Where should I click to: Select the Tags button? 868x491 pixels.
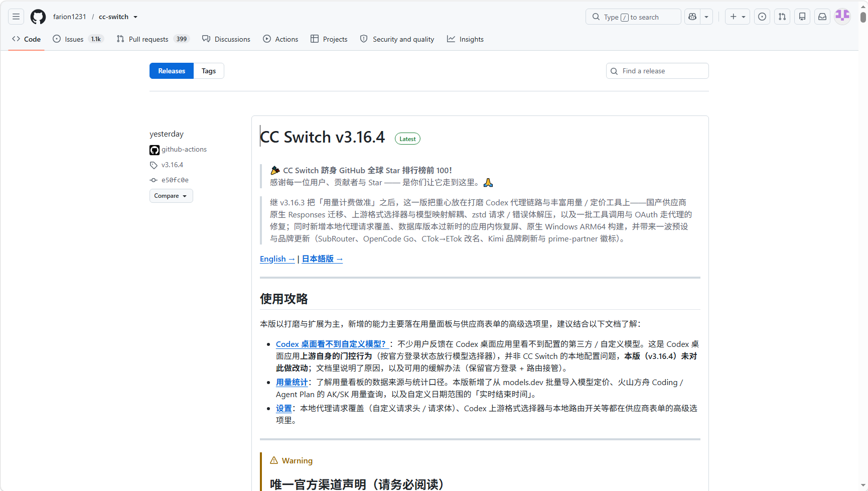point(209,71)
